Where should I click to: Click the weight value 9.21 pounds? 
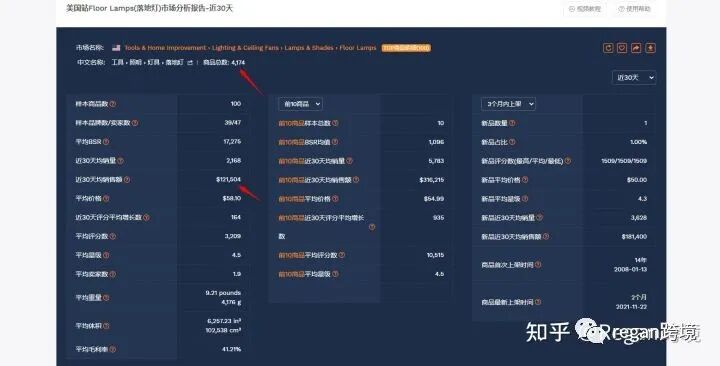tap(223, 293)
